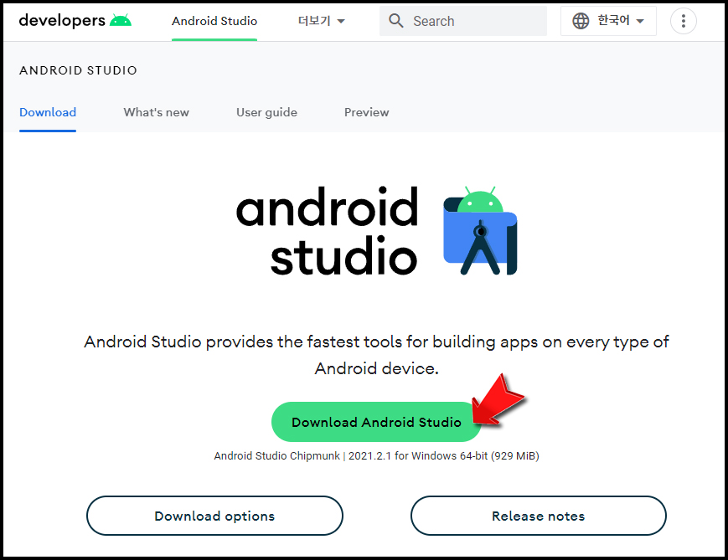Click the globe language icon

(x=581, y=21)
